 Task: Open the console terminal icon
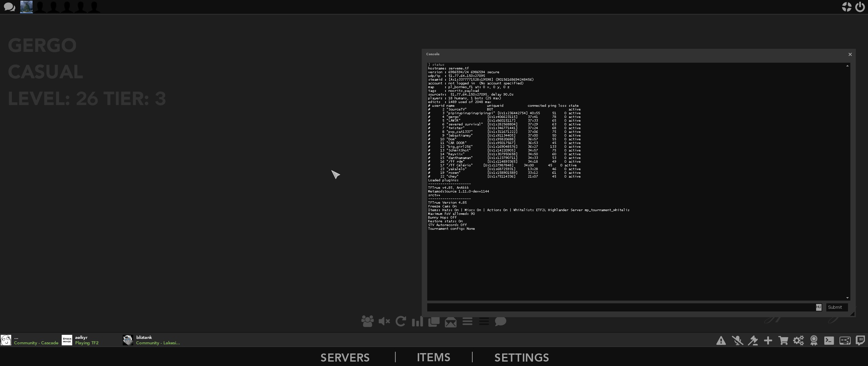829,341
